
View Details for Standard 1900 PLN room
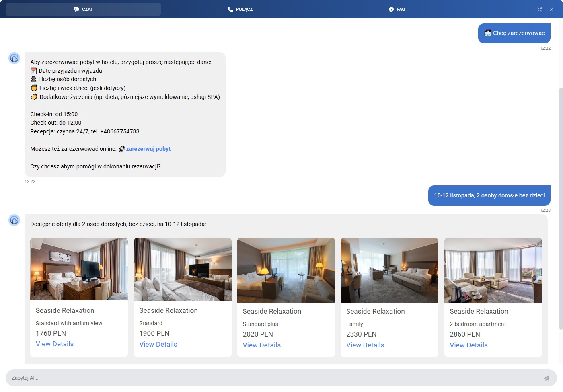(x=158, y=344)
